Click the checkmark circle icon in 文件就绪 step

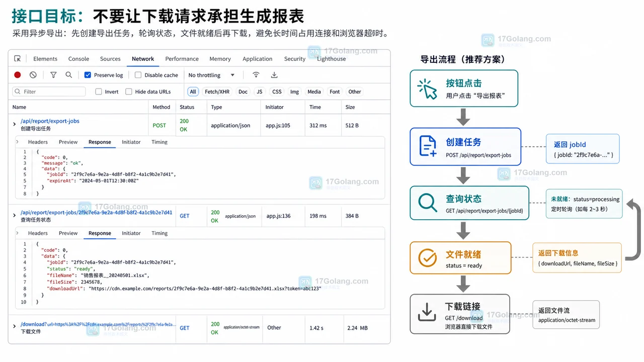[x=428, y=258]
